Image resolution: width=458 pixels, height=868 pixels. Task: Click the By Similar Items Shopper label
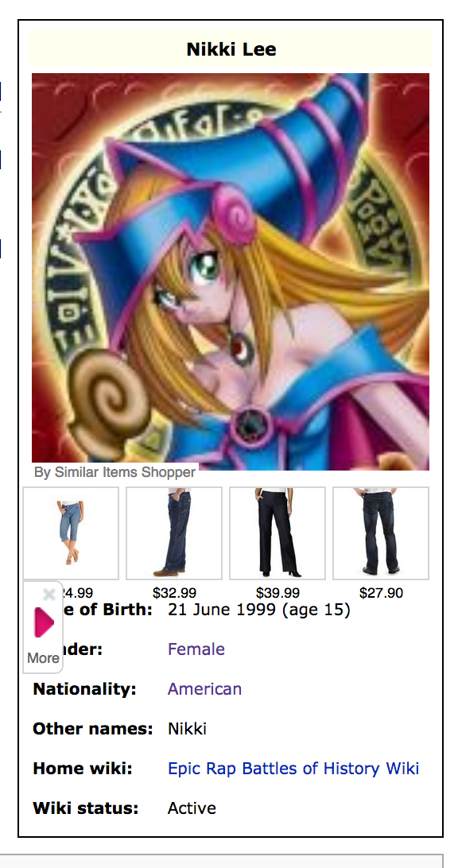[114, 472]
